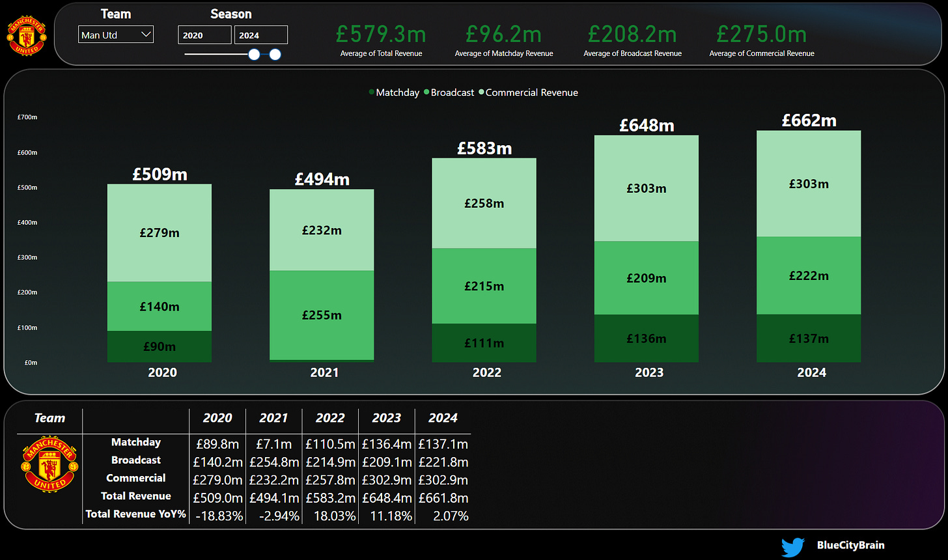Select the 2023 Matchday segment £136m
Image resolution: width=948 pixels, height=560 pixels.
pyautogui.click(x=647, y=339)
